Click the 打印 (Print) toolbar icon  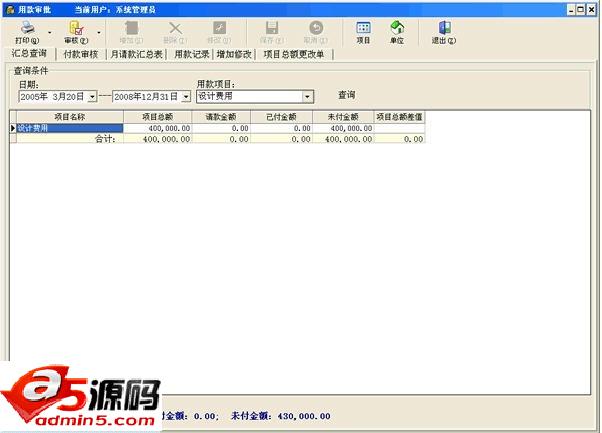(x=27, y=32)
